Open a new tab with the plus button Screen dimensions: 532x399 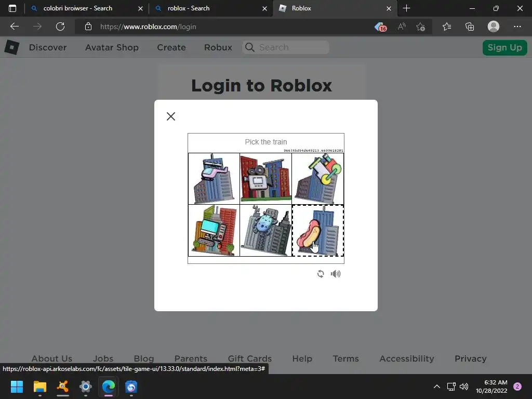(x=406, y=8)
